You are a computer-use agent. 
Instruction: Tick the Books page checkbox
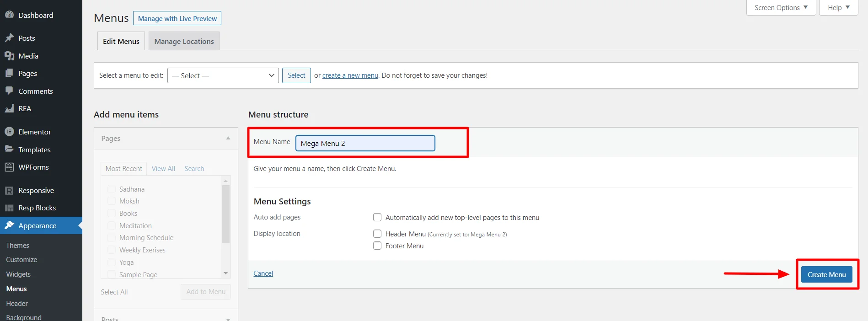[x=112, y=213]
